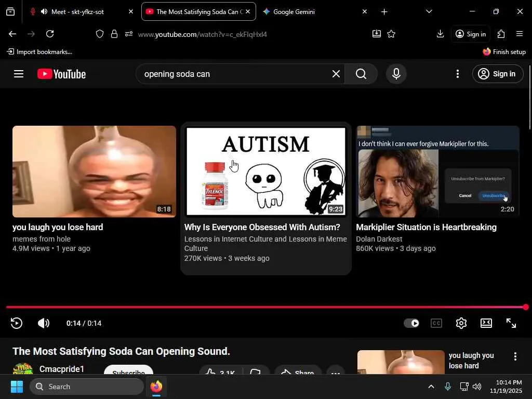
Task: Mute the video volume
Action: pos(44,323)
